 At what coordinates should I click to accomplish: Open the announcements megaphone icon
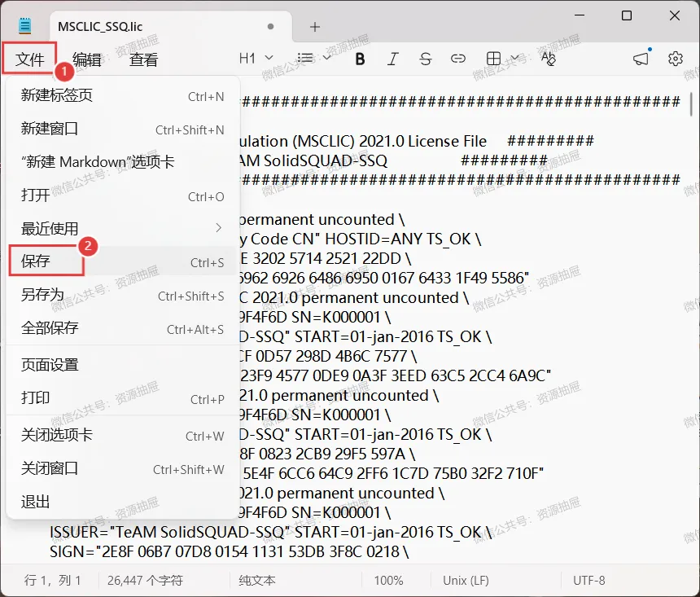coord(641,59)
